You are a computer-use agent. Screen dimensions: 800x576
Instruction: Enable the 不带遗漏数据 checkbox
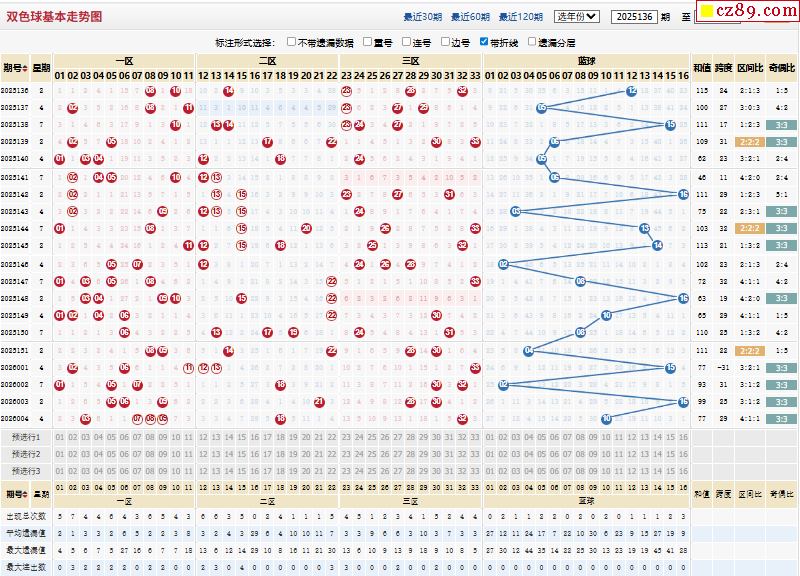tap(291, 42)
